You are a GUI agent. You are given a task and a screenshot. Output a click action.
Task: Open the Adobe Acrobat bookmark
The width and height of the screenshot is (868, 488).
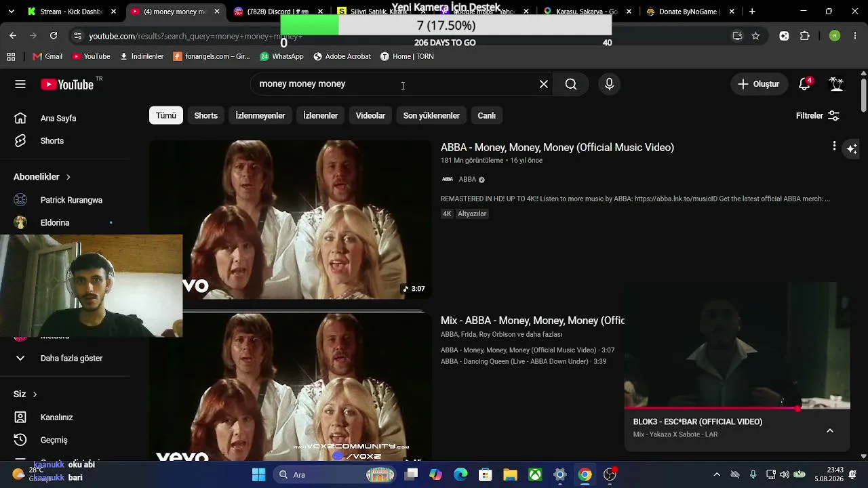point(342,56)
